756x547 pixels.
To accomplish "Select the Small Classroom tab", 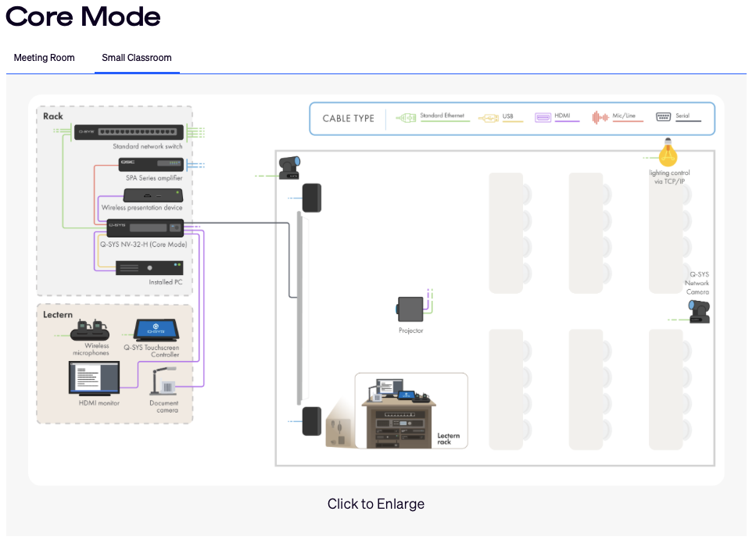I will [x=137, y=58].
